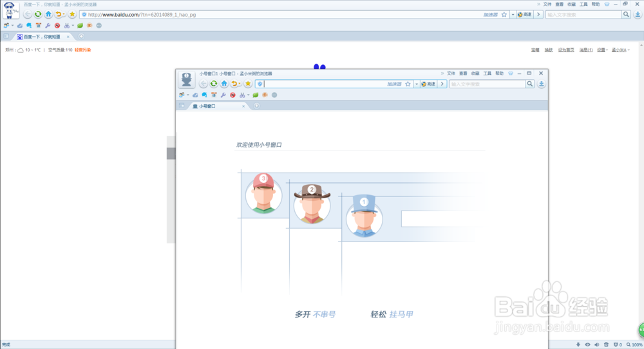Click the refresh button in the 小号窗口 window

214,84
